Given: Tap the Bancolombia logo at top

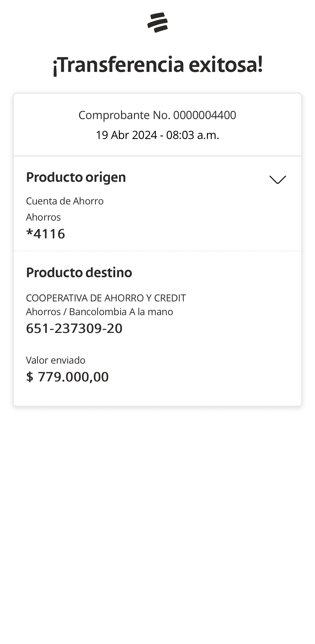Looking at the screenshot, I should 157,22.
